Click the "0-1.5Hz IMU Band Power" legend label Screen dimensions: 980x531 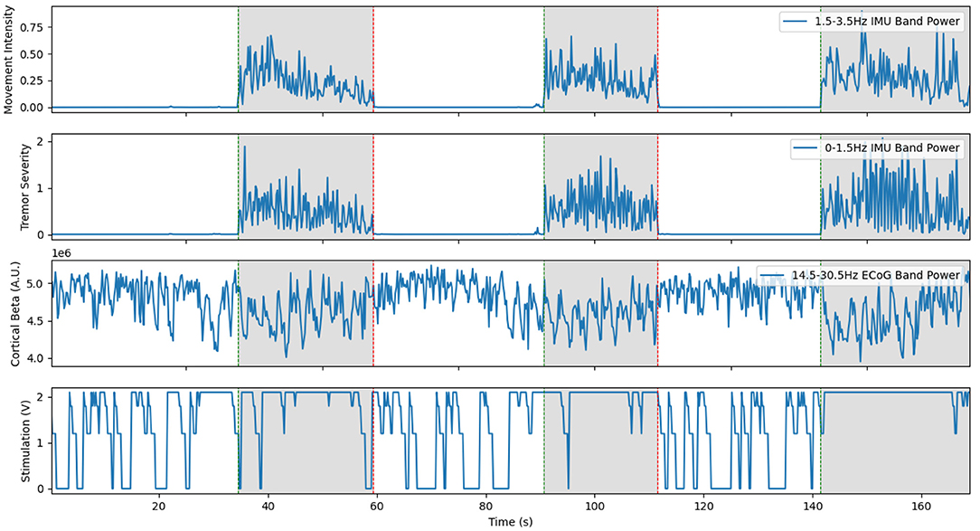point(892,148)
